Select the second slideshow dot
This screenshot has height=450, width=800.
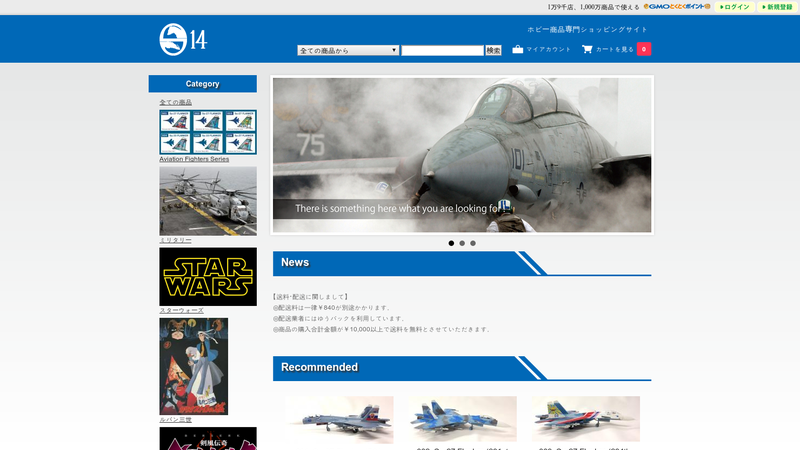point(462,243)
